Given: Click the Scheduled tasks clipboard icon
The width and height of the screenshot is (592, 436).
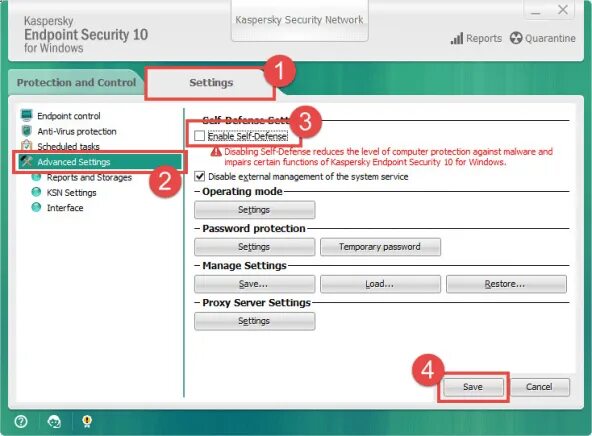Looking at the screenshot, I should [x=26, y=145].
